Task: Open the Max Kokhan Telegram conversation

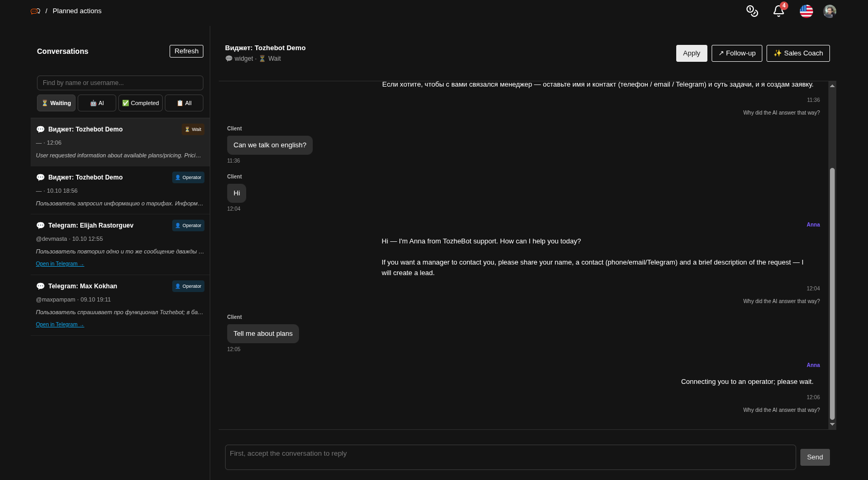Action: point(120,305)
